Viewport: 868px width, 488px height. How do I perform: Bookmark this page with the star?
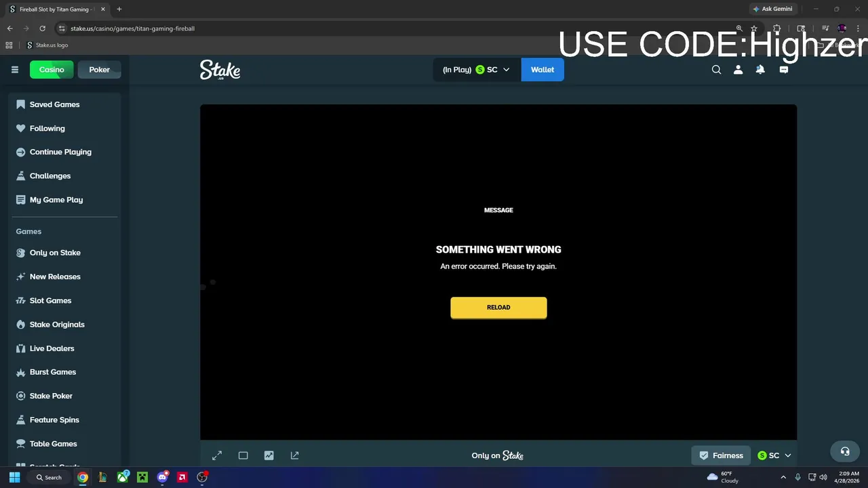click(754, 28)
